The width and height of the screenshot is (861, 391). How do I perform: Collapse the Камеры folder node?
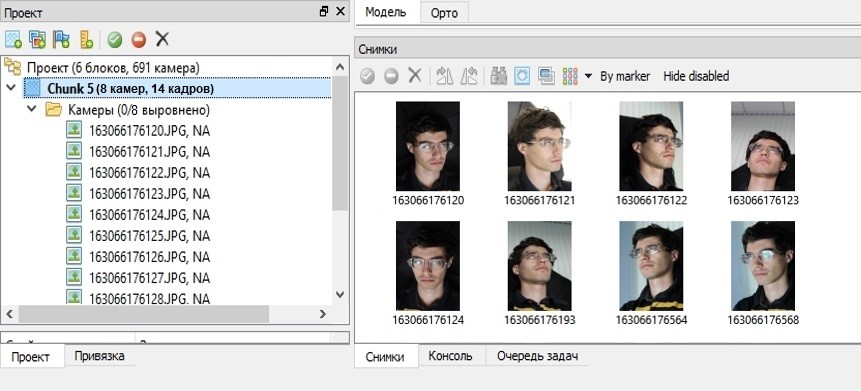[32, 109]
